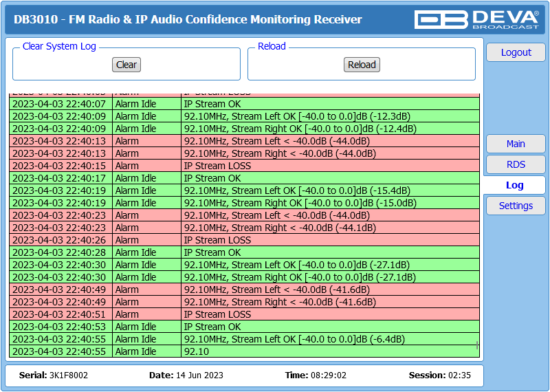This screenshot has width=550, height=392.
Task: Select the Log tab
Action: tap(514, 185)
